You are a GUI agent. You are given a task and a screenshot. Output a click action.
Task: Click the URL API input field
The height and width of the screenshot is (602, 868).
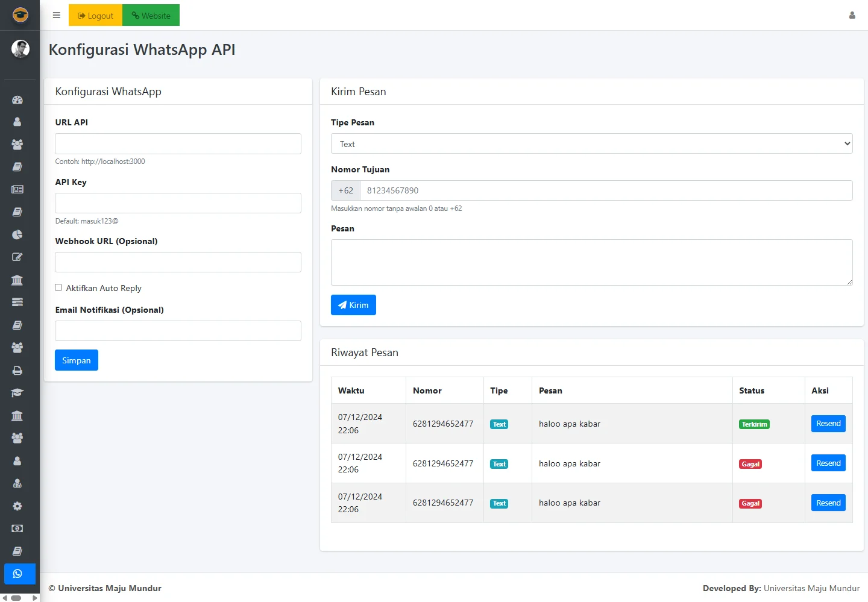point(178,144)
